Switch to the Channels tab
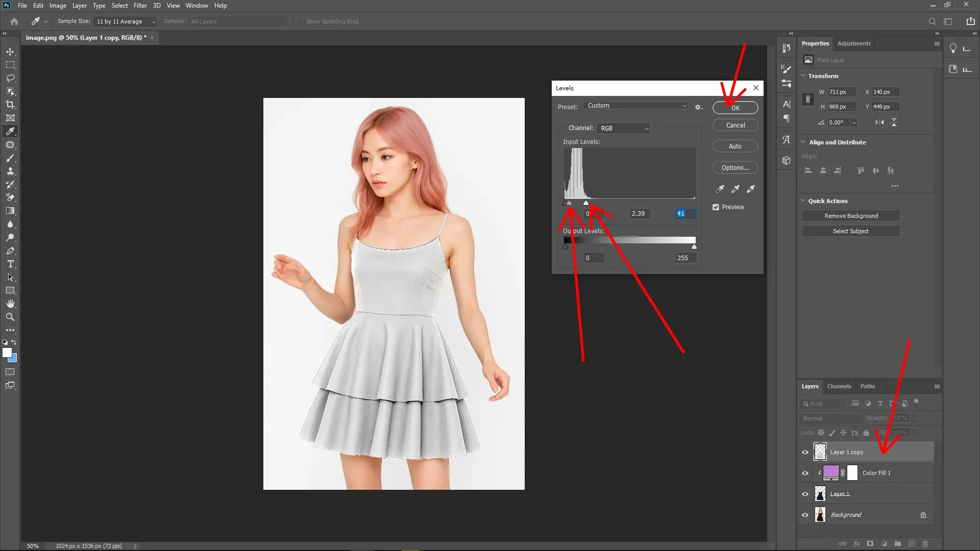This screenshot has width=980, height=551. (839, 386)
